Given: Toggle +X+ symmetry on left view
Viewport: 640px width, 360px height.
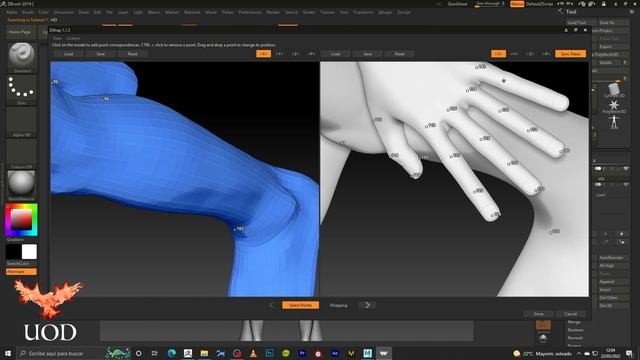Looking at the screenshot, I should 263,54.
